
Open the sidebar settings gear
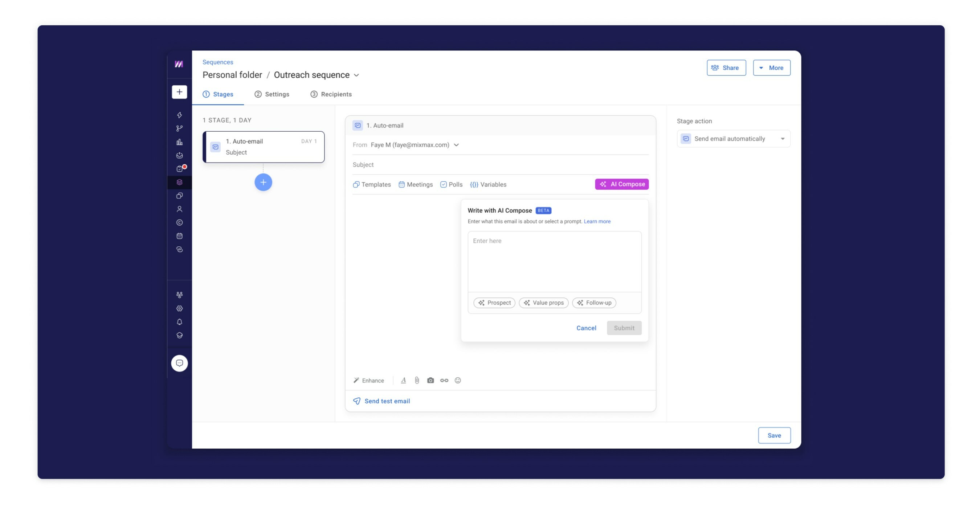click(180, 308)
